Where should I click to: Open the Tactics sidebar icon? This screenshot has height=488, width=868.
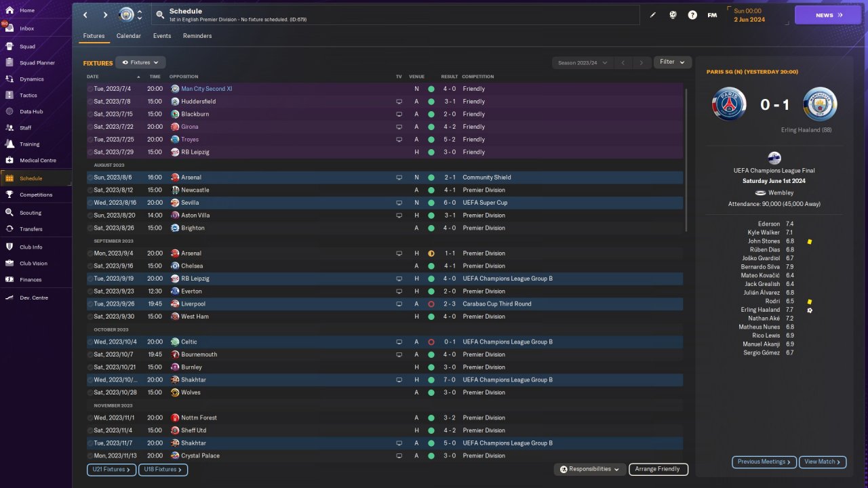point(9,96)
